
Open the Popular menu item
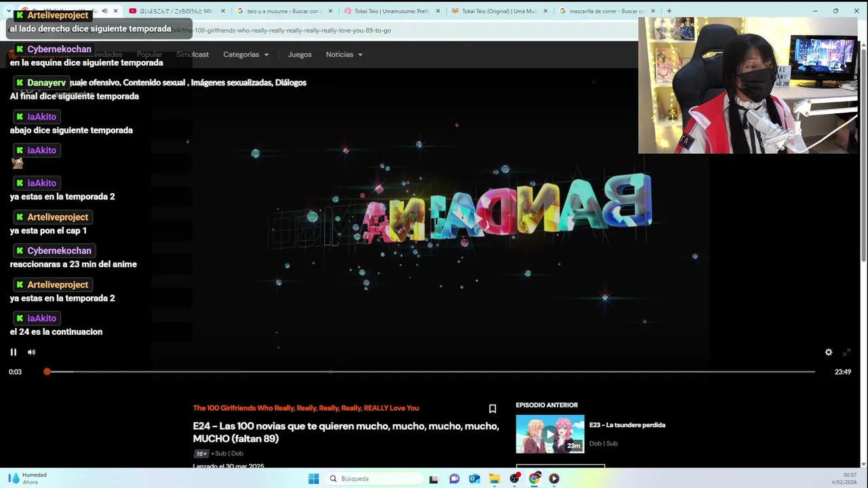pos(149,54)
